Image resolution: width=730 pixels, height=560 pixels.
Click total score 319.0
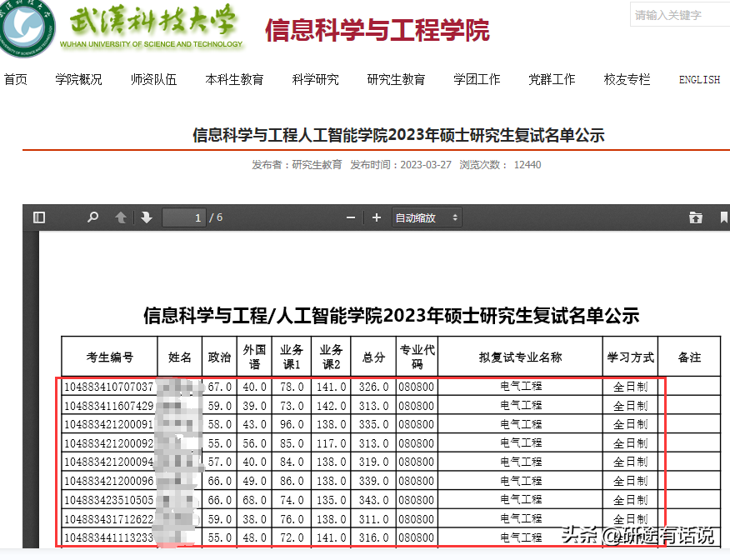click(x=373, y=462)
